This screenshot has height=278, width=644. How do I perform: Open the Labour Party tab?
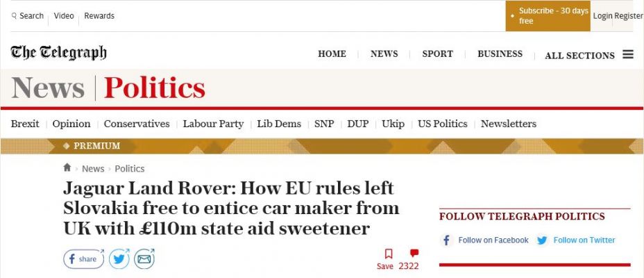pos(213,124)
